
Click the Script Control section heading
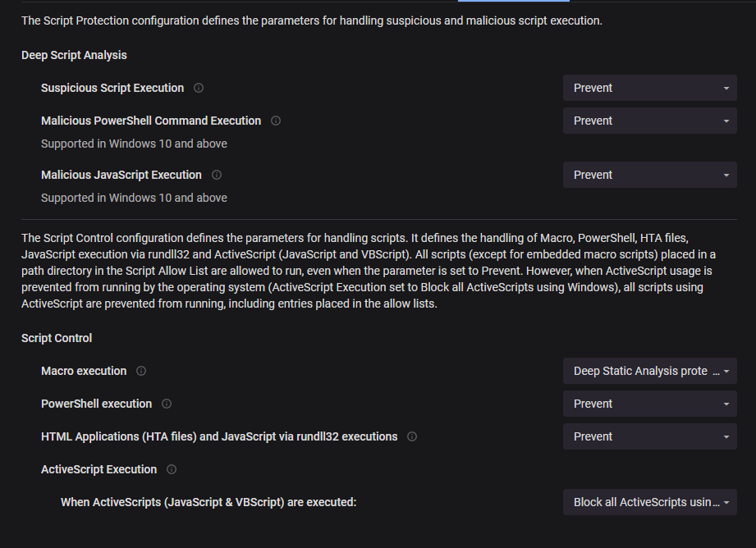pyautogui.click(x=57, y=338)
